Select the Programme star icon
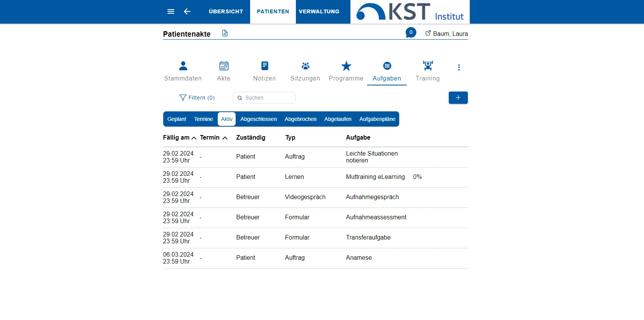 click(346, 66)
